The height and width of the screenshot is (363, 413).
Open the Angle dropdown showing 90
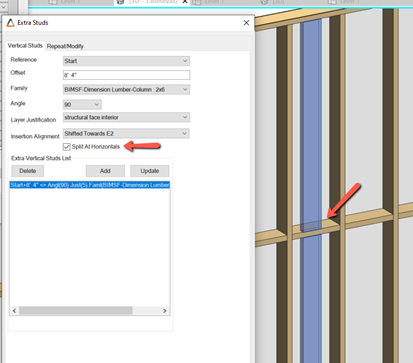(82, 105)
